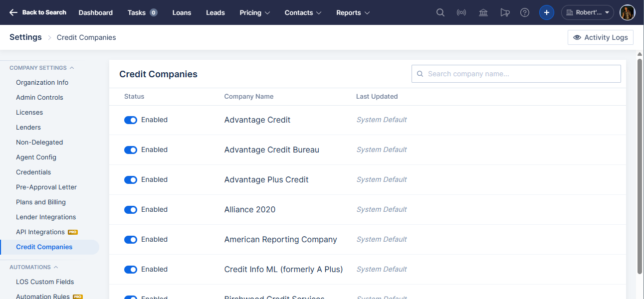The image size is (644, 299).
Task: Open Plans and Billing settings
Action: (41, 202)
